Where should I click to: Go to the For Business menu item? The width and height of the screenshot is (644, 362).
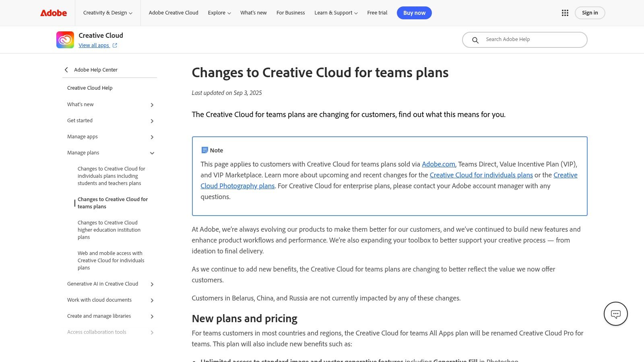click(291, 13)
